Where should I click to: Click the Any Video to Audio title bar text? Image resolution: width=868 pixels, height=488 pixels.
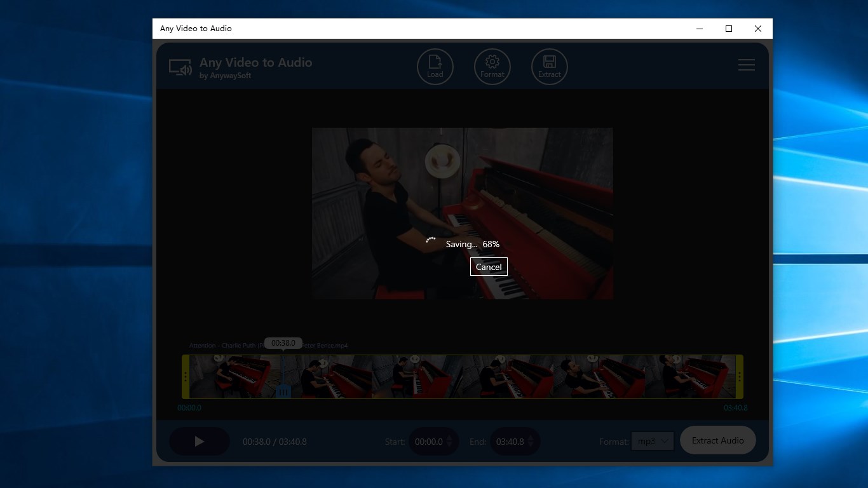click(195, 28)
